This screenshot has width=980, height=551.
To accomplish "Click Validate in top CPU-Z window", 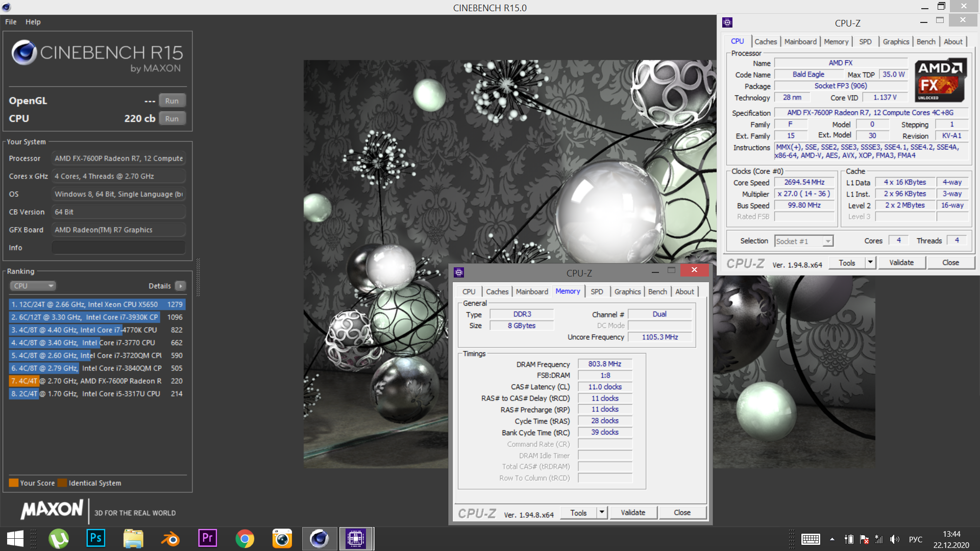I will 901,263.
